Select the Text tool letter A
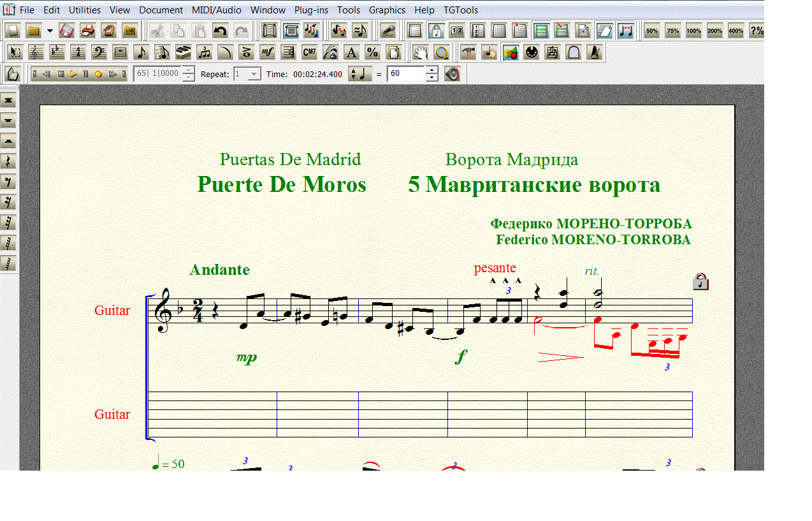The height and width of the screenshot is (521, 812). [x=351, y=52]
